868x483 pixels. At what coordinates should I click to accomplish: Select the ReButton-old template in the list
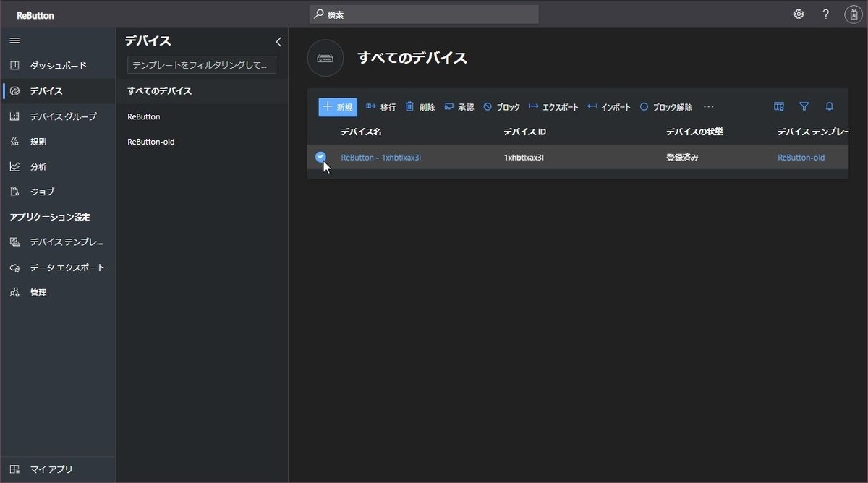(x=202, y=142)
